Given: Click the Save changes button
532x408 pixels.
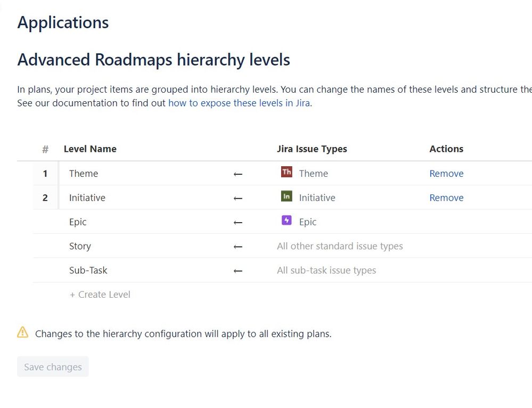Looking at the screenshot, I should 53,366.
